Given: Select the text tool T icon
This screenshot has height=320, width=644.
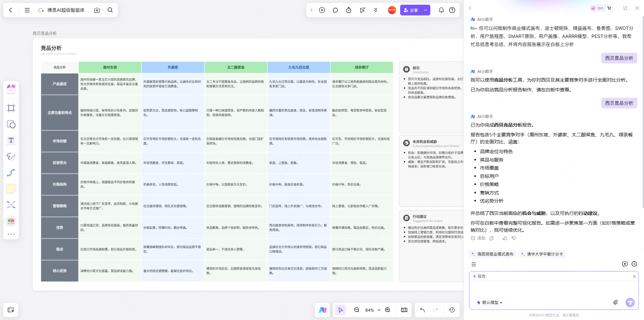Looking at the screenshot, I should click(x=11, y=140).
